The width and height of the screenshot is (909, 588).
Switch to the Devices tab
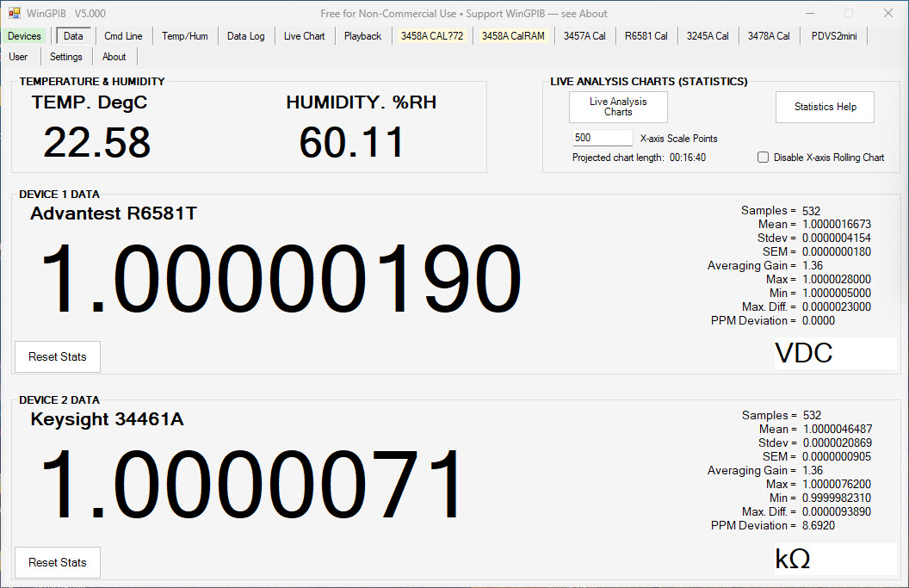[24, 36]
